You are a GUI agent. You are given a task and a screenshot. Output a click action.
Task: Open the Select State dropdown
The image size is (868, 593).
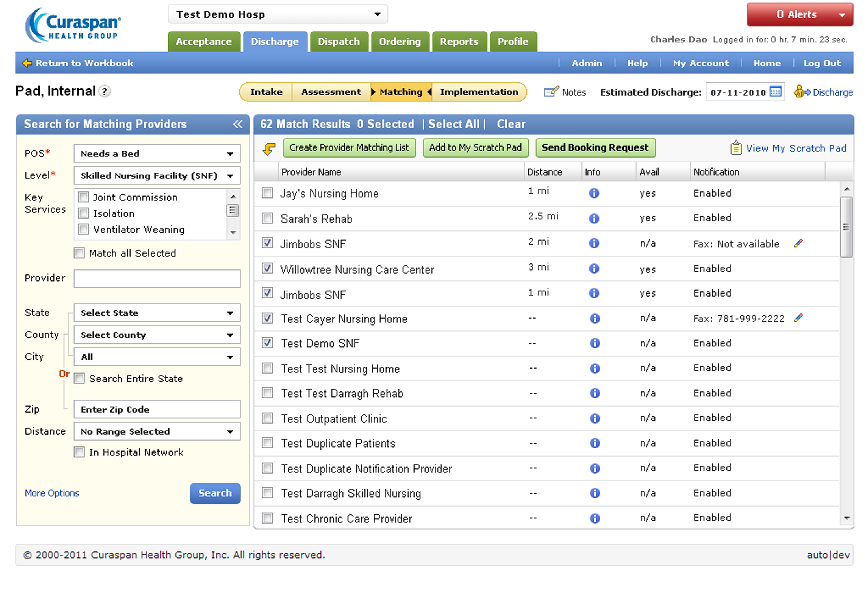tap(157, 313)
